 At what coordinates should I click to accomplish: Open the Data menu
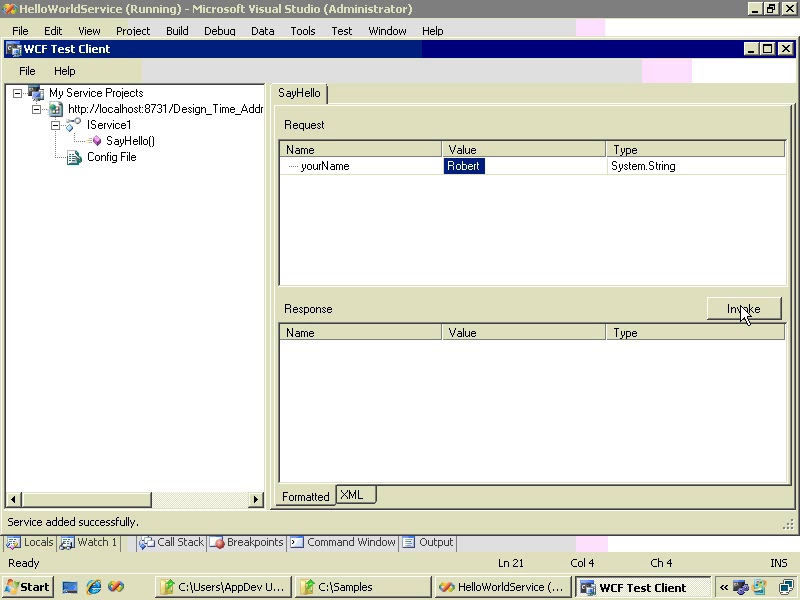pos(263,31)
